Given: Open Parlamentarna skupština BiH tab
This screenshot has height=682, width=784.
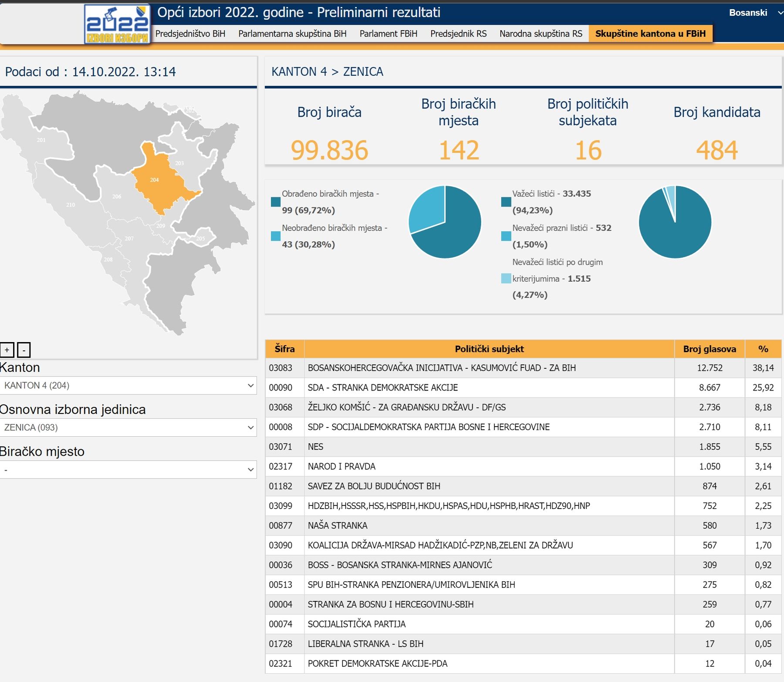Looking at the screenshot, I should click(x=292, y=34).
